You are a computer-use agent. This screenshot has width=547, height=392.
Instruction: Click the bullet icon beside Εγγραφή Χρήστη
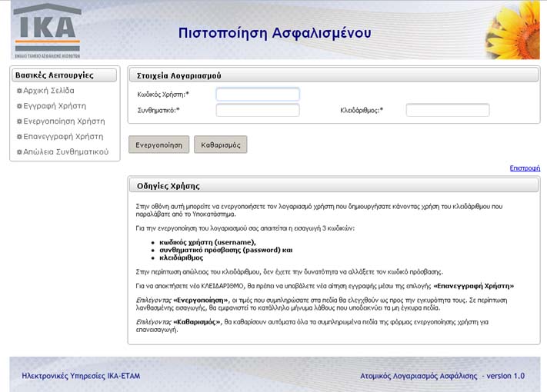click(19, 106)
